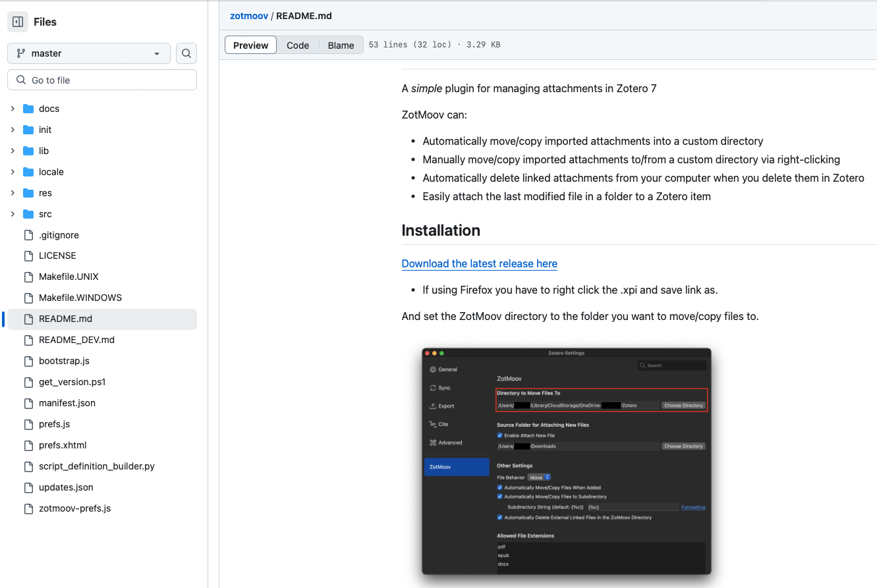Click the zotmoov repository breadcrumb link

point(248,15)
